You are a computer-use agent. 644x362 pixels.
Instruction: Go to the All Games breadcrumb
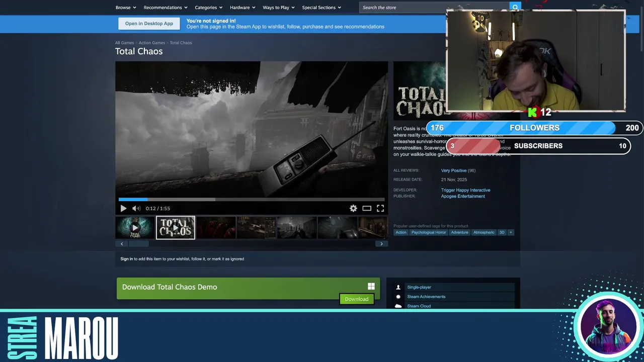pos(124,43)
